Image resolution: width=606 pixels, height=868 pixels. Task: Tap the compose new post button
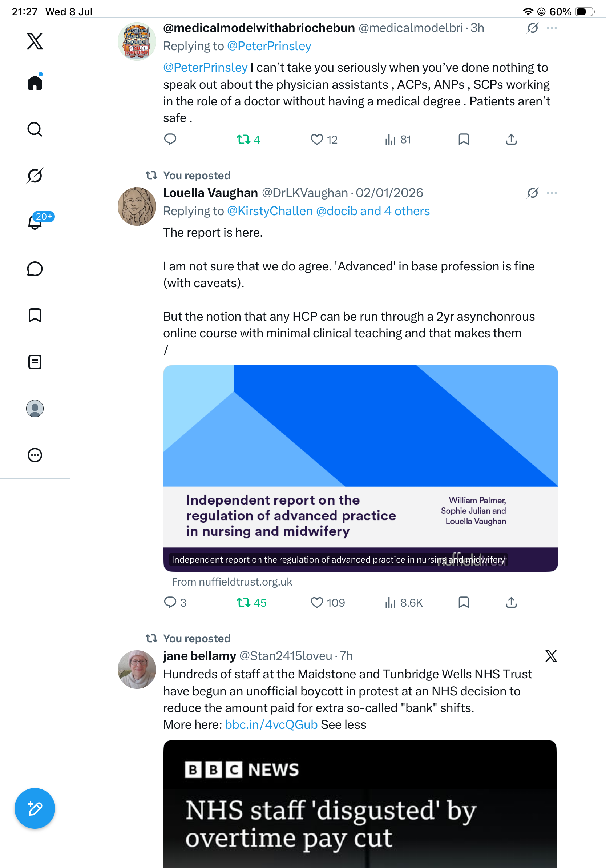pos(35,808)
